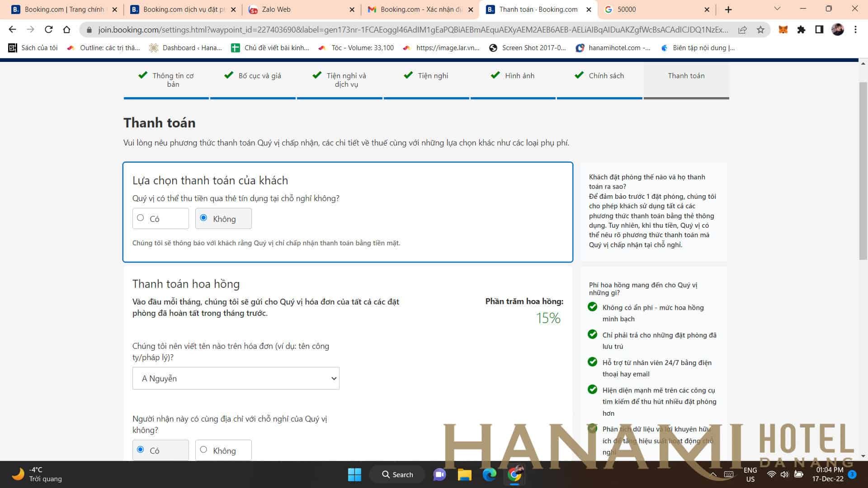The image size is (868, 488).
Task: Select 'Có' for credit card payment
Action: [141, 218]
